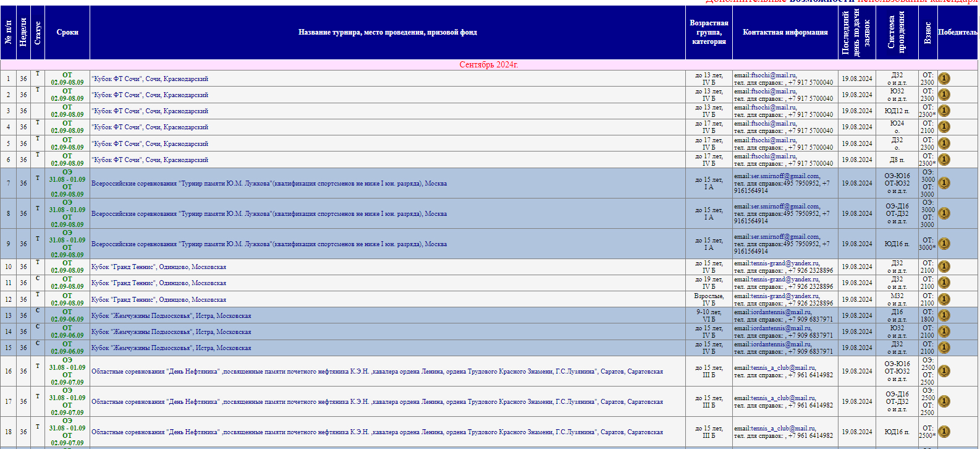Open the winner medal icon in row 2

(x=944, y=95)
